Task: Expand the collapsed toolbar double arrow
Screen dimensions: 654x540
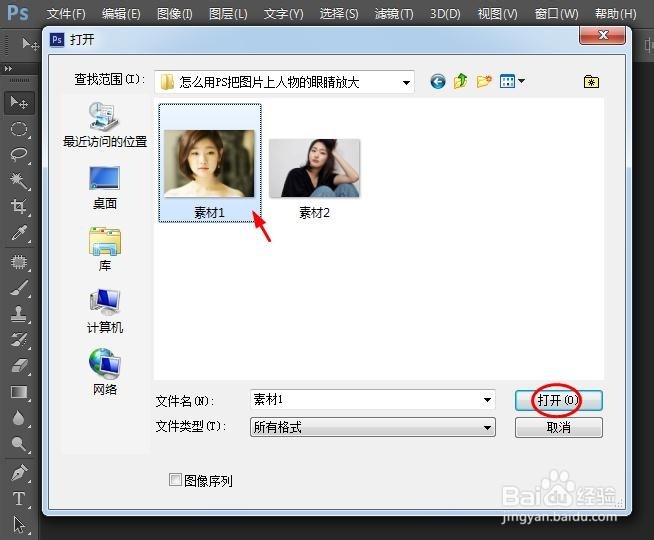Action: (8, 68)
